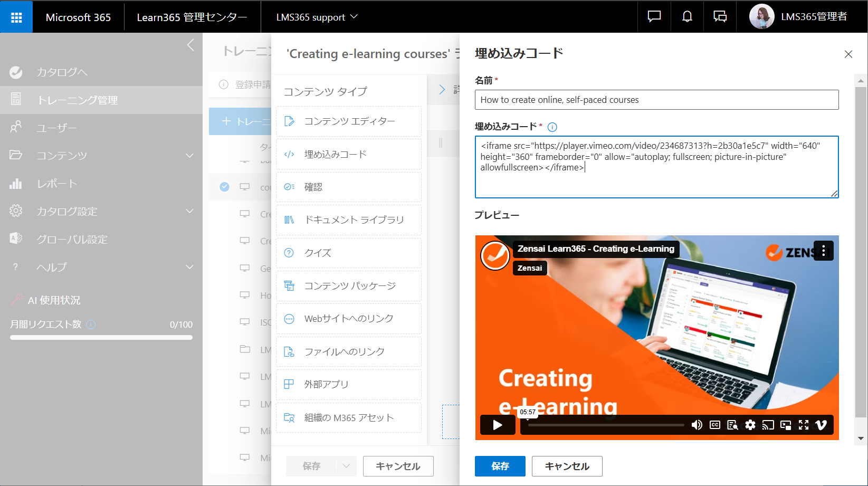Select 埋め込みコード content type
This screenshot has width=868, height=486.
(x=349, y=155)
